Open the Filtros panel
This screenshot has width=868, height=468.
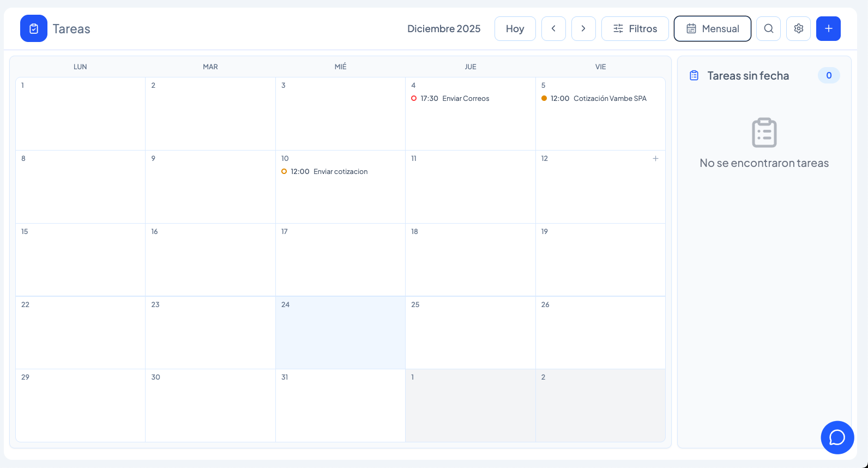pos(635,29)
